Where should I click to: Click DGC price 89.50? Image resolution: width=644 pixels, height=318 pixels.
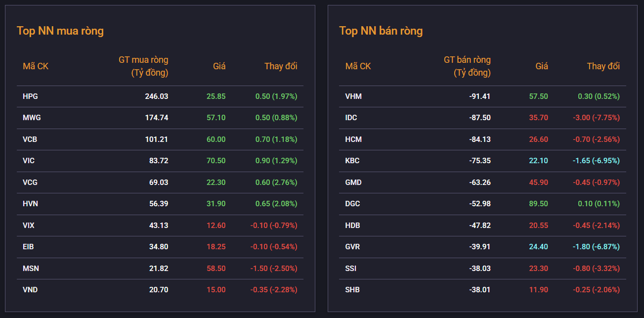pyautogui.click(x=539, y=204)
